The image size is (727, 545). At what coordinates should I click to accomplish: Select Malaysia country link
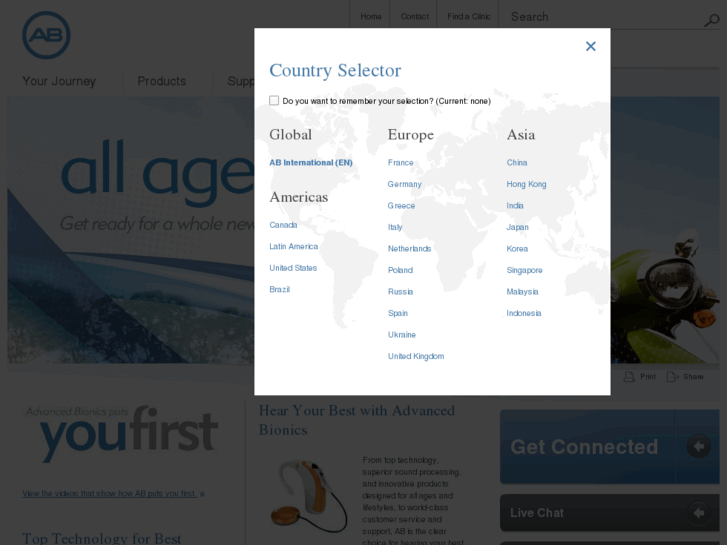click(x=522, y=292)
